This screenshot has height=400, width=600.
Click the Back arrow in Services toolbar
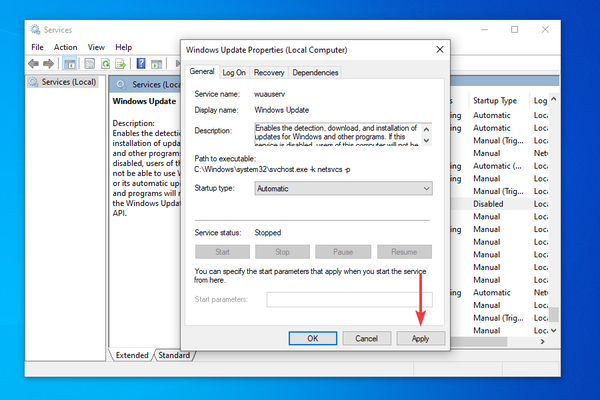[34, 64]
